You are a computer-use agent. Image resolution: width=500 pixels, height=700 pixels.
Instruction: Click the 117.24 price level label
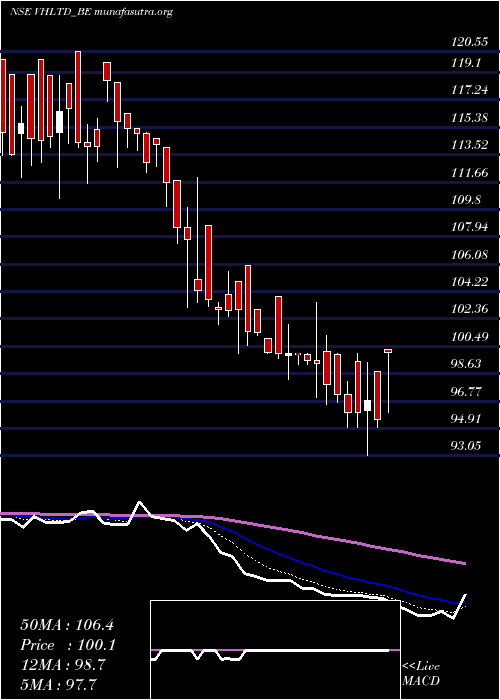[x=469, y=91]
